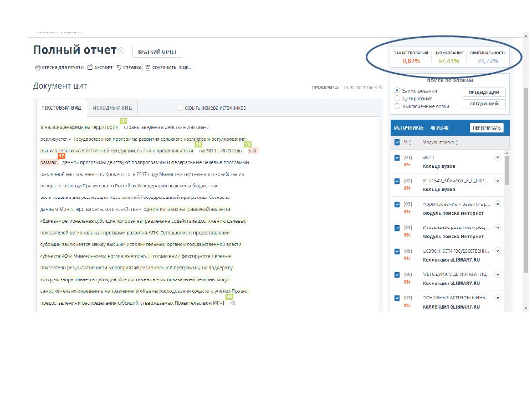Screen dimensions: 532x399
Task: Click green source marker 40
Action: 229,296
